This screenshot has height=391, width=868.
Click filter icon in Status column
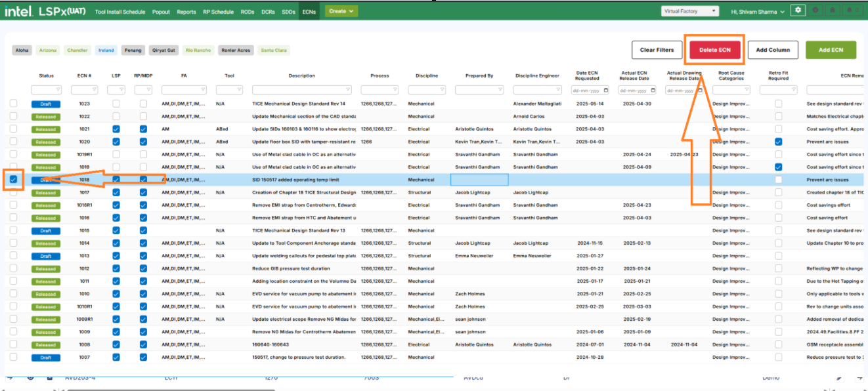[56, 90]
